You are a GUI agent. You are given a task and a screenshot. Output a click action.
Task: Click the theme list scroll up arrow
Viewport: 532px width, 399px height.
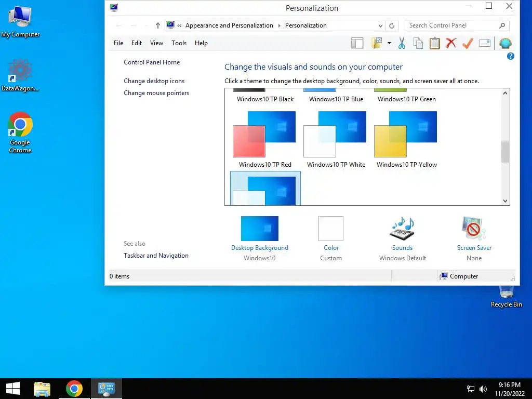505,93
